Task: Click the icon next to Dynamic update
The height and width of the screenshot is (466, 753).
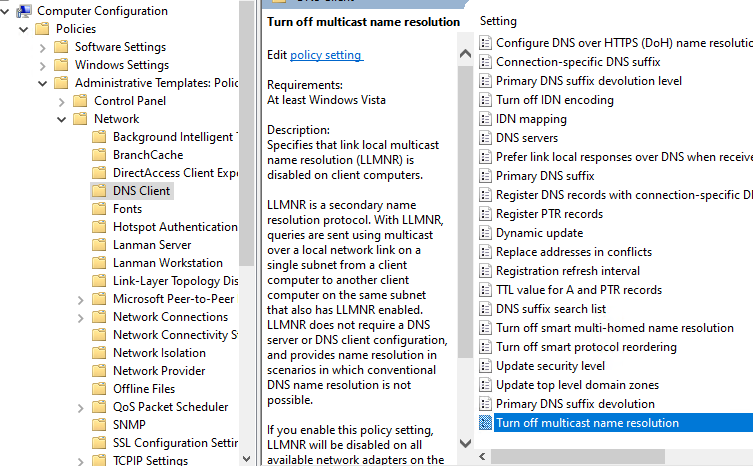Action: (486, 233)
